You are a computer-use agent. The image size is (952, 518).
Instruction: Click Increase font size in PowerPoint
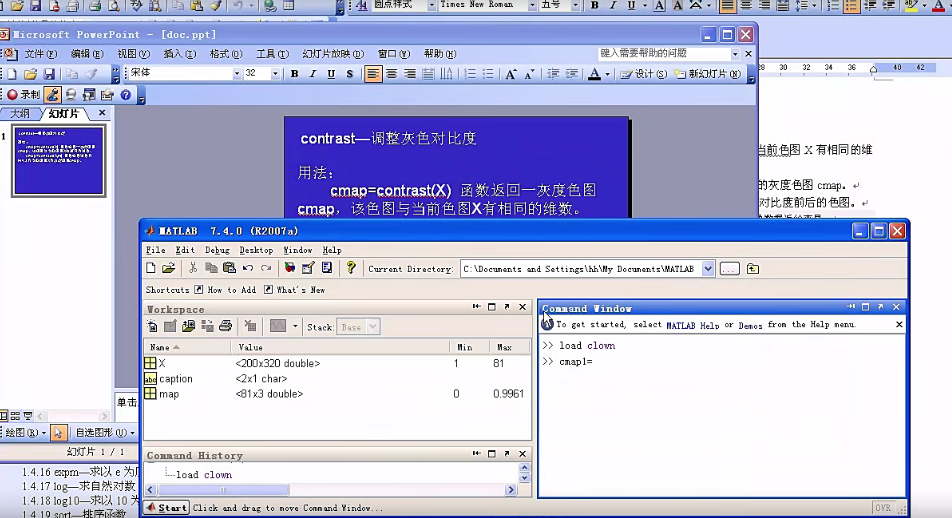pos(511,74)
